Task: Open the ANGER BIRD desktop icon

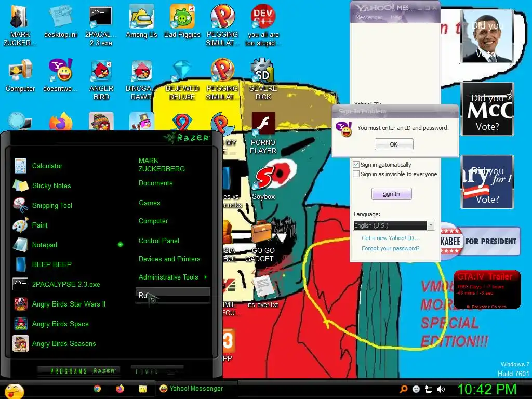Action: tap(101, 79)
